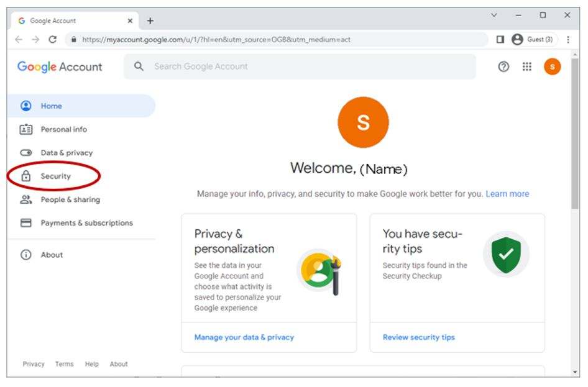Screen dimensions: 588x387
Task: Open Review security tips link
Action: 418,337
